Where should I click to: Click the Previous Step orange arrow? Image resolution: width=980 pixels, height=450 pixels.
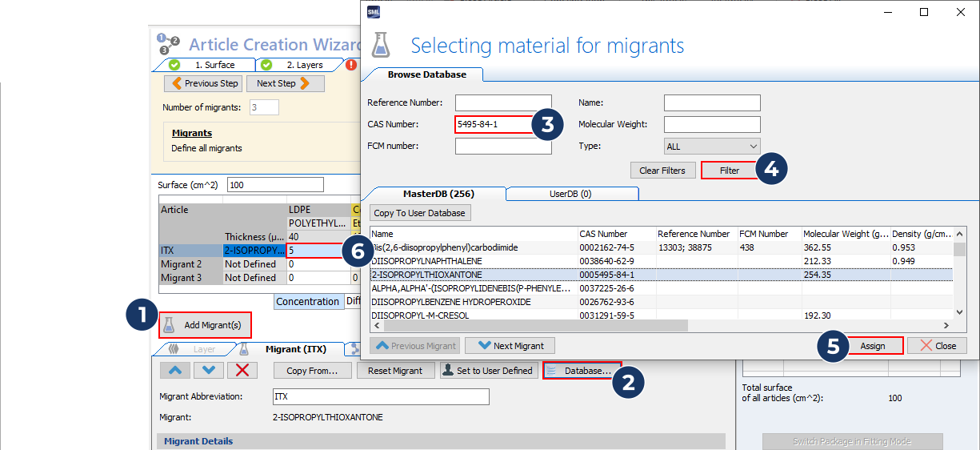point(177,83)
